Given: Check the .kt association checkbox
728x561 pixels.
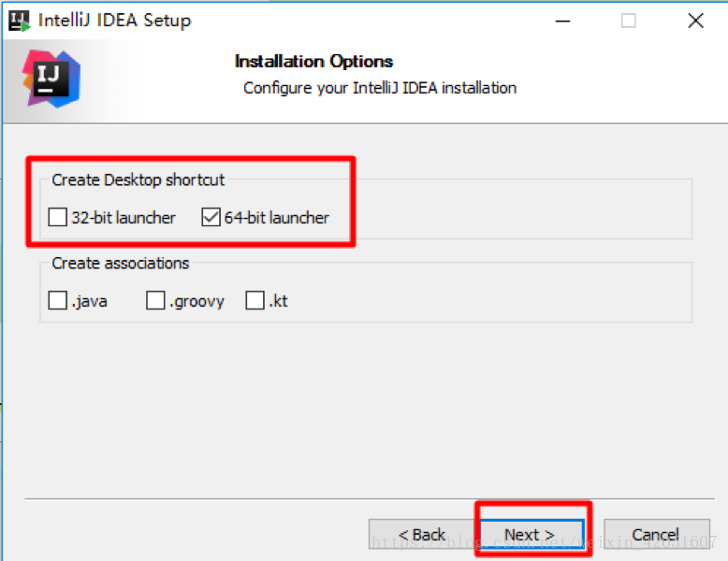Looking at the screenshot, I should pyautogui.click(x=255, y=300).
